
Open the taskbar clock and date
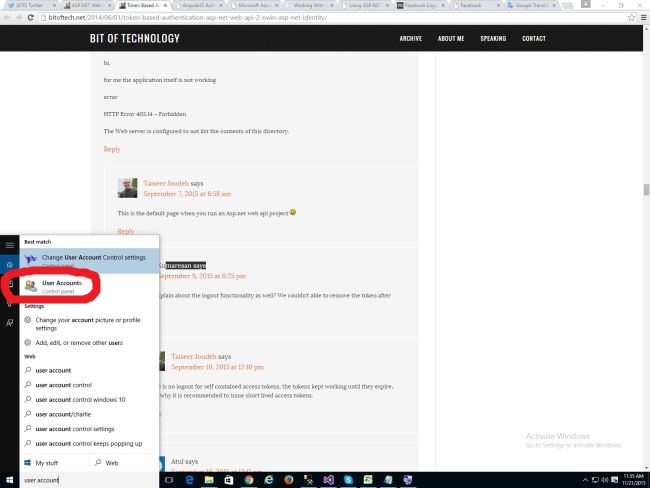(x=633, y=480)
